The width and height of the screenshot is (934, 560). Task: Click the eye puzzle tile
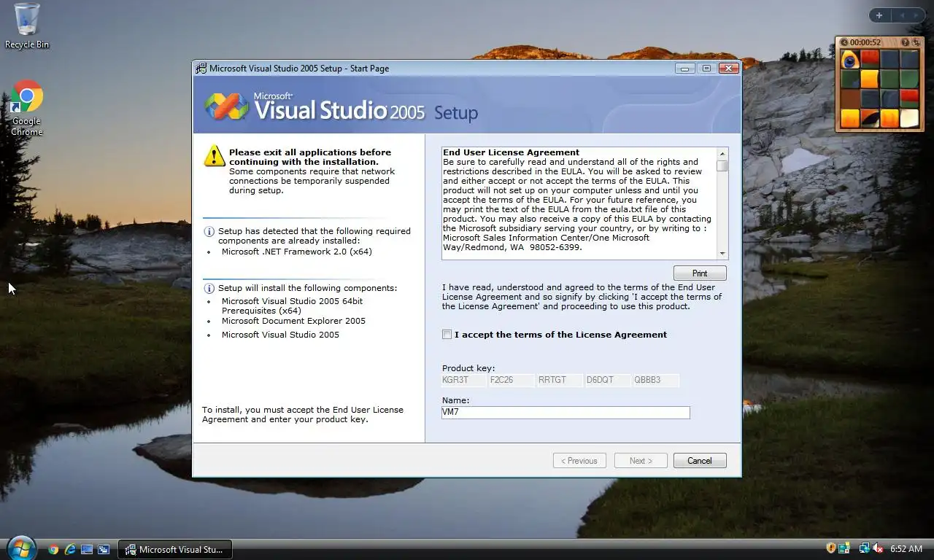pyautogui.click(x=850, y=59)
